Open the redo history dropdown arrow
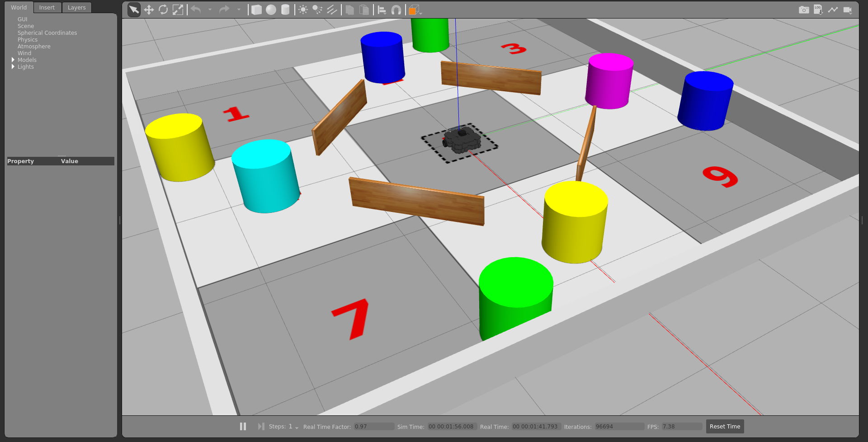868x442 pixels. (x=239, y=9)
